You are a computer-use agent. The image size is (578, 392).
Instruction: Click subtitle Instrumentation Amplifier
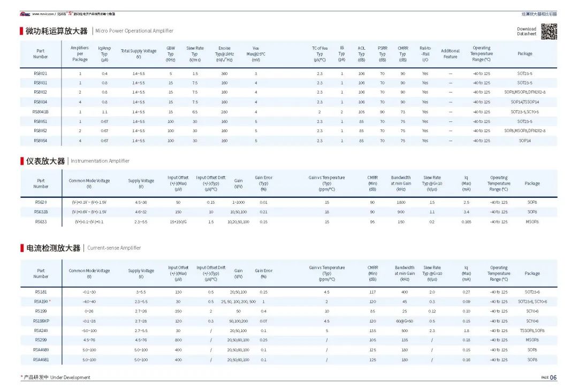click(x=100, y=161)
